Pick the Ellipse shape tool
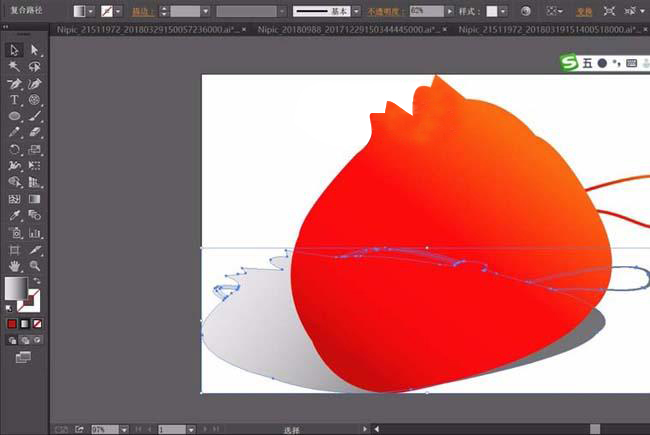 [15, 117]
